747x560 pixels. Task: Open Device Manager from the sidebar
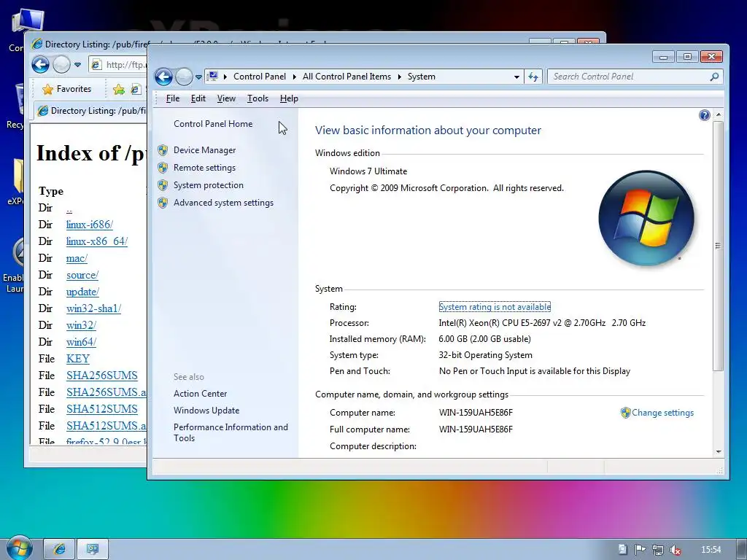pyautogui.click(x=204, y=150)
